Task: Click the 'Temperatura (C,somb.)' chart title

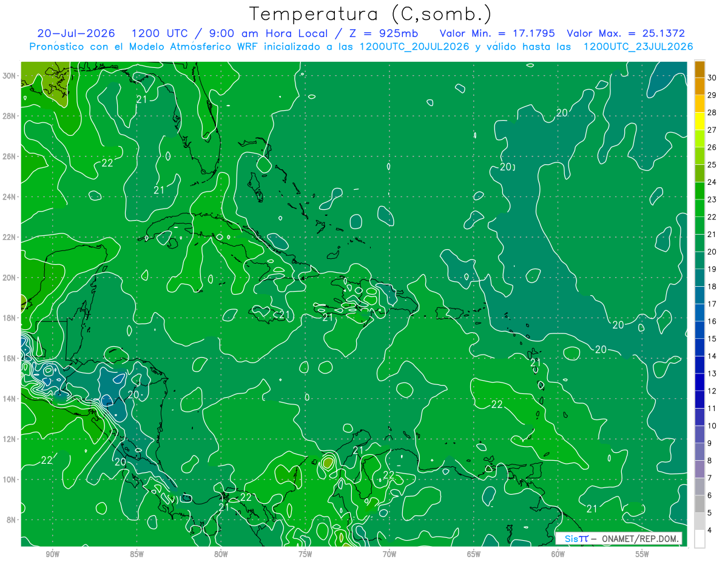Action: pos(371,14)
